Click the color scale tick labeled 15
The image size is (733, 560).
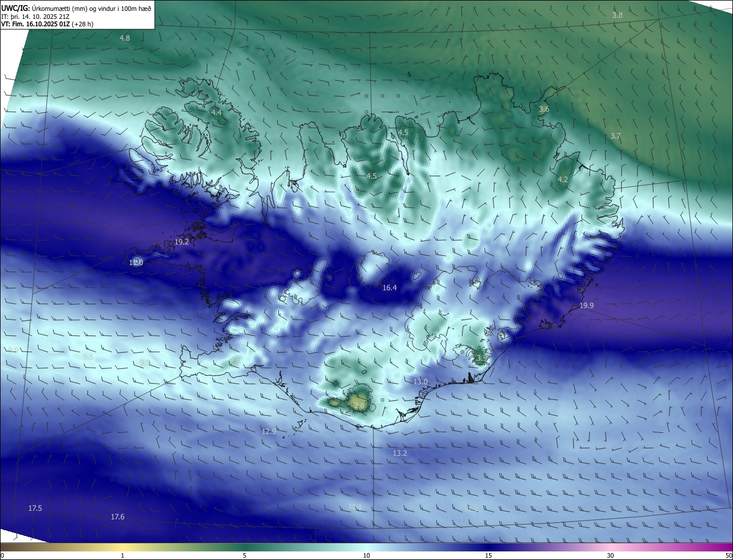[x=488, y=555]
